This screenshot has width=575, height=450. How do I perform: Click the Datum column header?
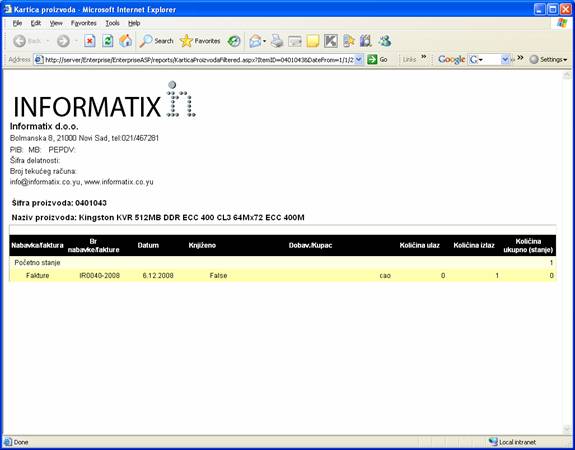148,245
